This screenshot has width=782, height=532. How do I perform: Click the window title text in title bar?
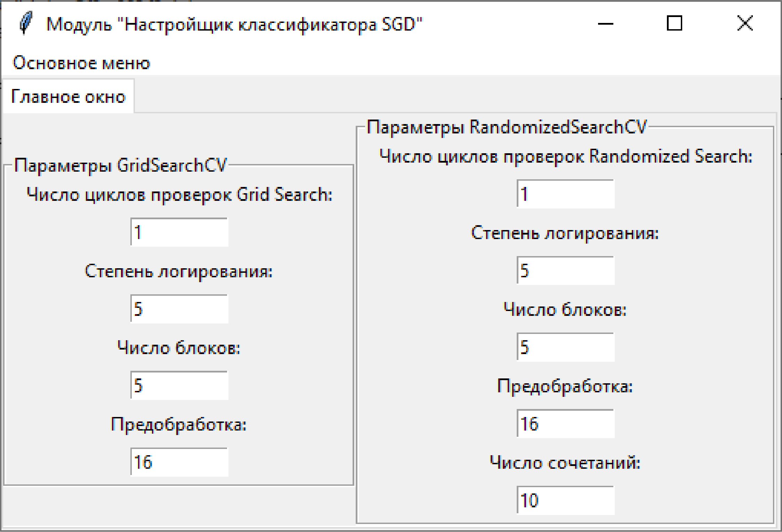(234, 24)
